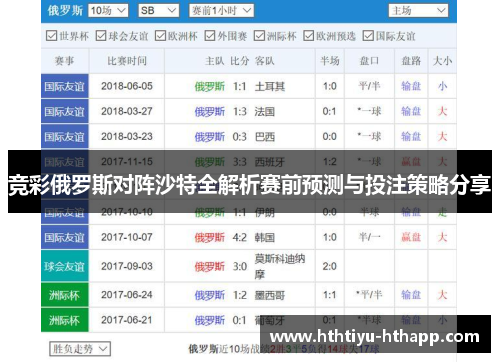
Task: Click the 莫斯科迪纳摩 opponent name
Action: click(x=280, y=266)
